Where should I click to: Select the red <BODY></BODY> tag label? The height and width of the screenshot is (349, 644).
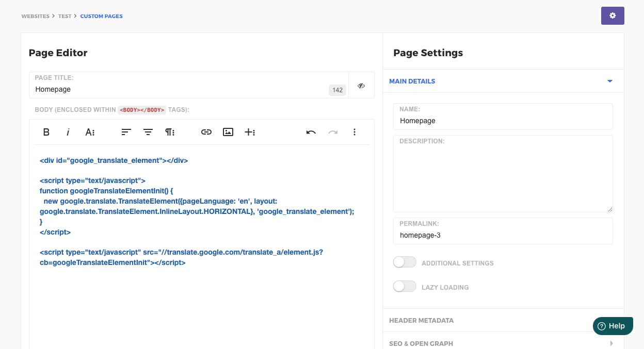(142, 110)
